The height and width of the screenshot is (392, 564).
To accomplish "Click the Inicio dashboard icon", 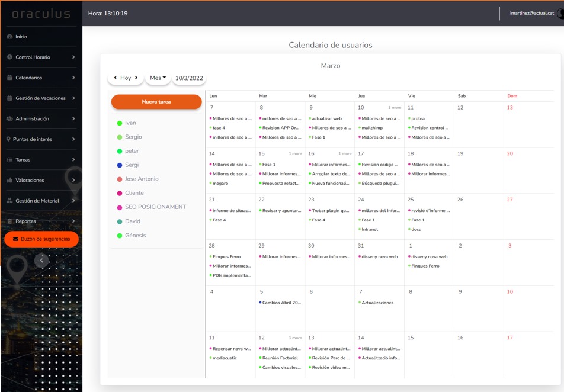I will (9, 37).
